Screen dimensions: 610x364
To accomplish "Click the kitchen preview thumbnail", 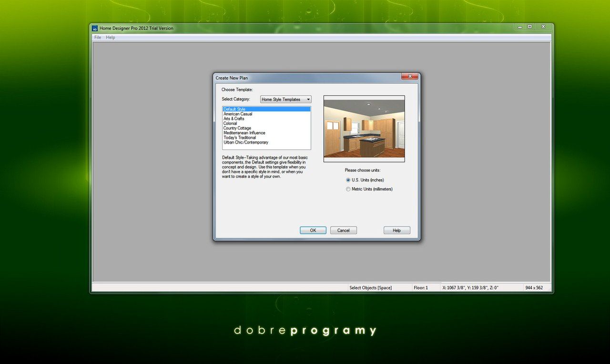I will 364,129.
